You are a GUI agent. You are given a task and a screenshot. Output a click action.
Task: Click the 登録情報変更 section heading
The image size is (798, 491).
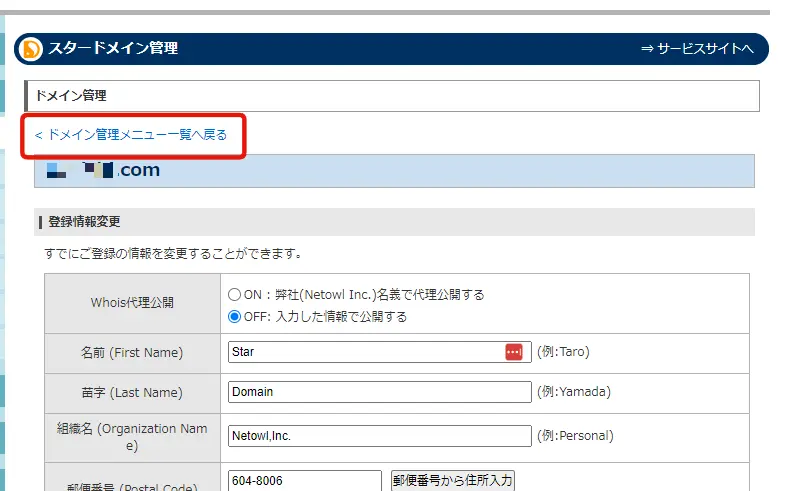pos(84,222)
